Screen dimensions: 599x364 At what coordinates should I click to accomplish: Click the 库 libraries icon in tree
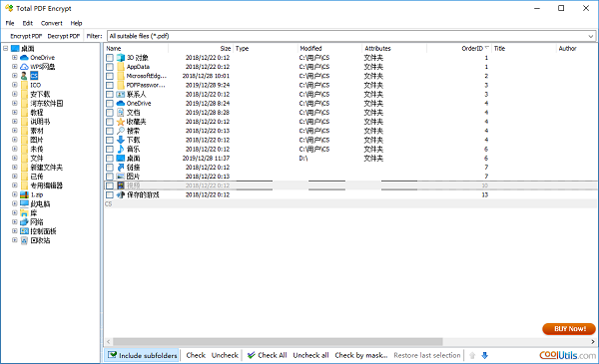pyautogui.click(x=24, y=212)
